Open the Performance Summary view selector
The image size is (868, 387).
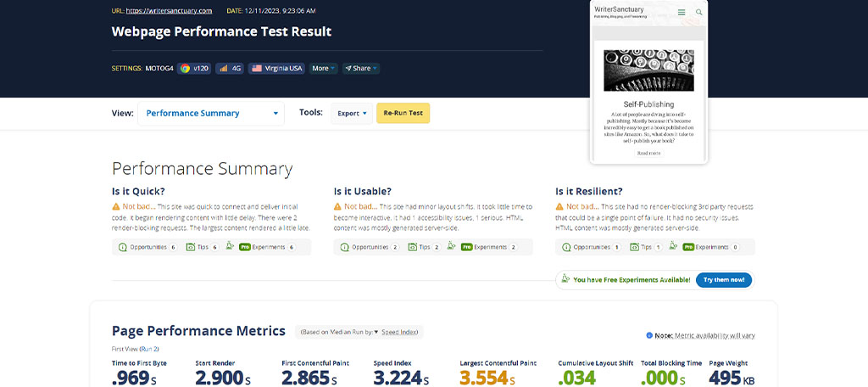click(x=211, y=113)
